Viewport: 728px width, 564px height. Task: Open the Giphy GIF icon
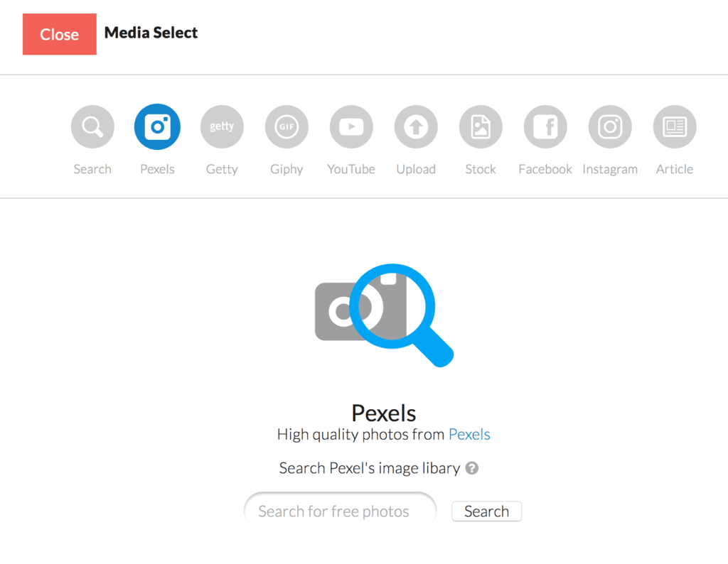pyautogui.click(x=287, y=126)
